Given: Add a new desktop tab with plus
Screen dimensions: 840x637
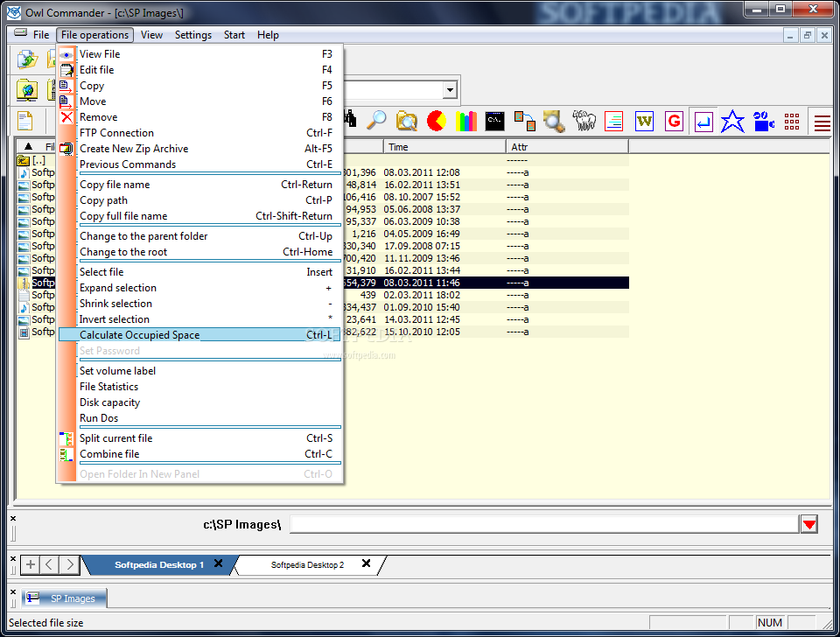Looking at the screenshot, I should pyautogui.click(x=30, y=564).
